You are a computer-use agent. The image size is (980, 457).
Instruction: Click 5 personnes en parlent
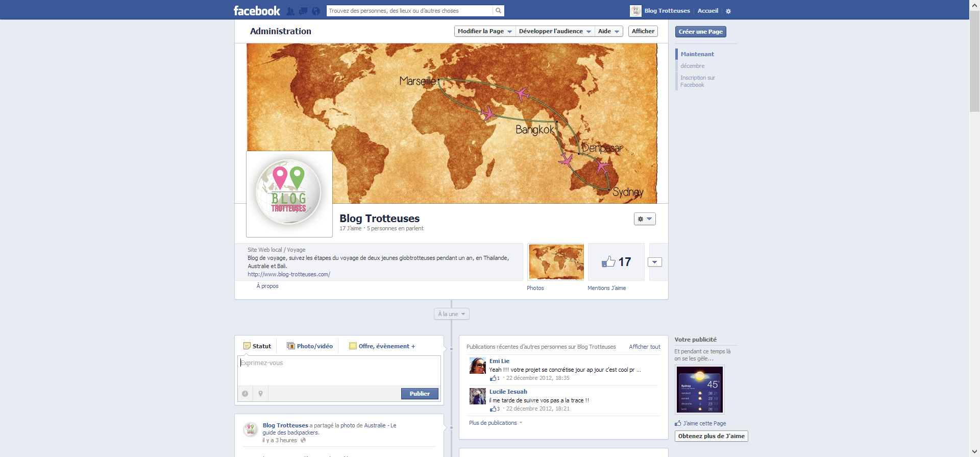click(x=395, y=228)
